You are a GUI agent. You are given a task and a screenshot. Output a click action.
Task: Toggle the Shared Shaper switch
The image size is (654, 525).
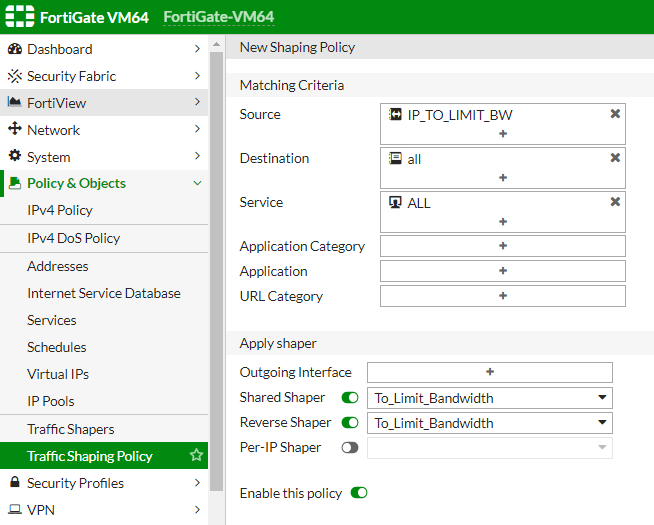click(x=350, y=397)
